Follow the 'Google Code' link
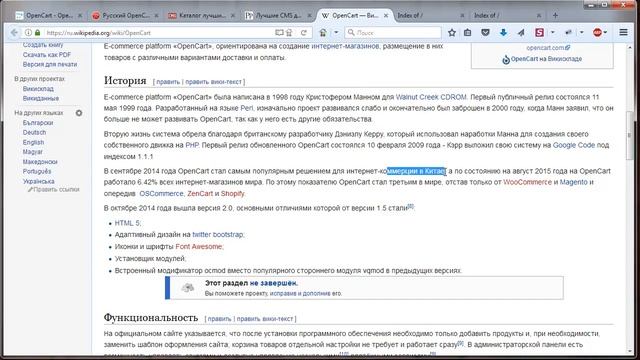 [x=573, y=145]
